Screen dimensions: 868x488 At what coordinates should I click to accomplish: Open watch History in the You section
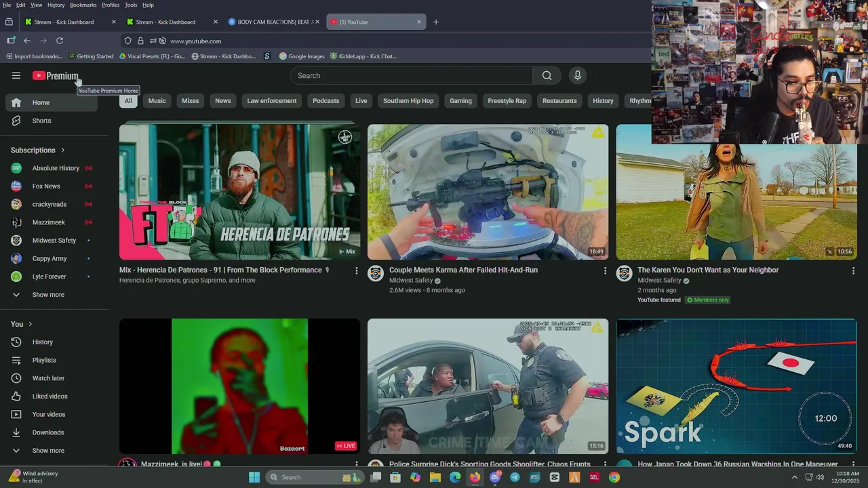click(x=52, y=342)
